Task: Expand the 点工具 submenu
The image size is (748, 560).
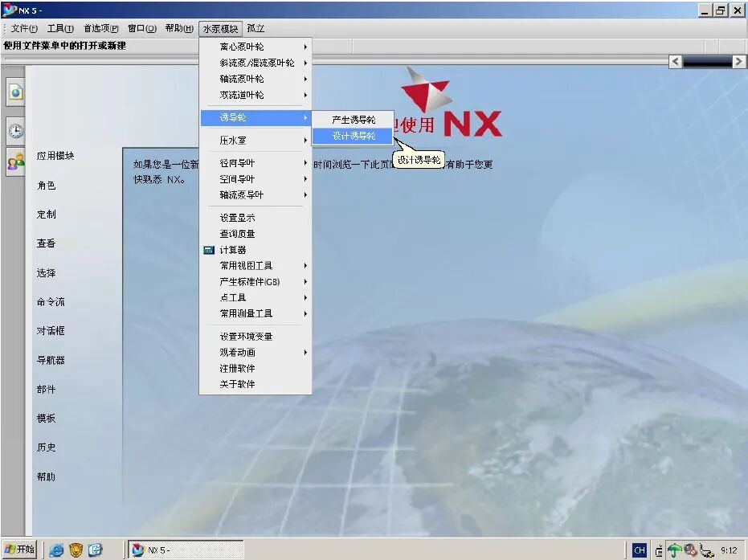Action: (255, 297)
